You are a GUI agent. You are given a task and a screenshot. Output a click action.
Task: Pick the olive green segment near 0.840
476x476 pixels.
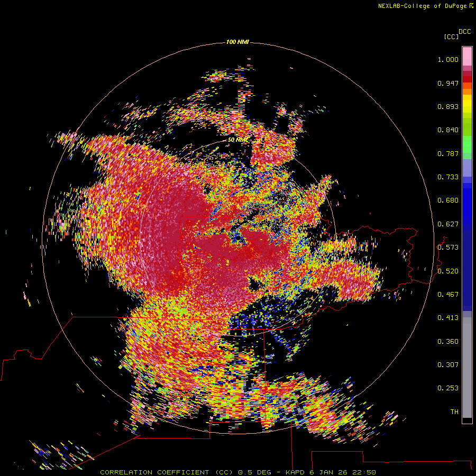[467, 127]
